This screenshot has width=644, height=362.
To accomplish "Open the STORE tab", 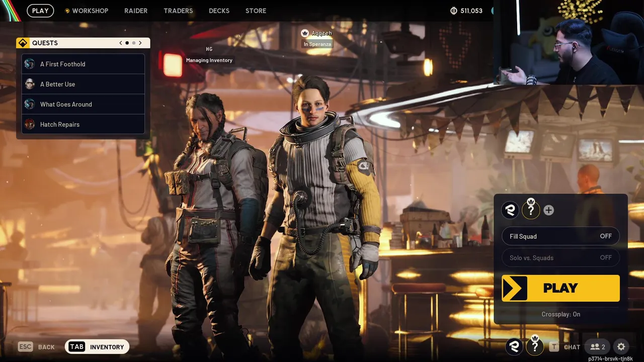I will (x=256, y=11).
